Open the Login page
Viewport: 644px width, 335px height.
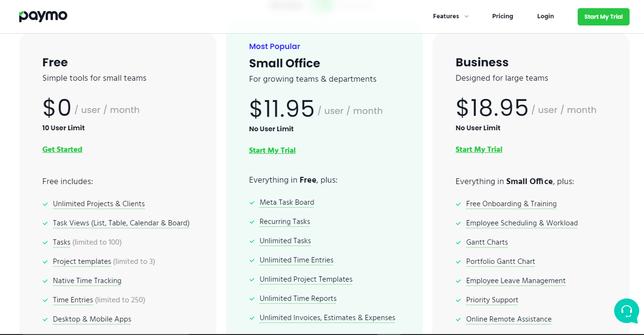click(545, 16)
